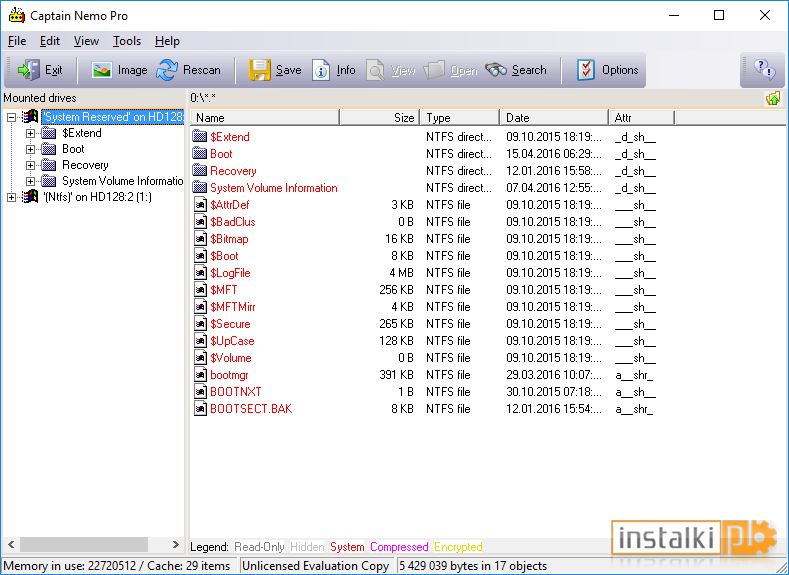The height and width of the screenshot is (575, 789).
Task: Click the $Boot file icon
Action: tap(200, 256)
